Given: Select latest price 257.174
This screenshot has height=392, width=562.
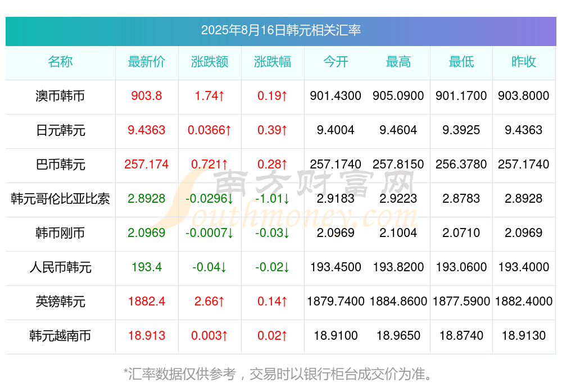Looking at the screenshot, I should click(147, 164).
